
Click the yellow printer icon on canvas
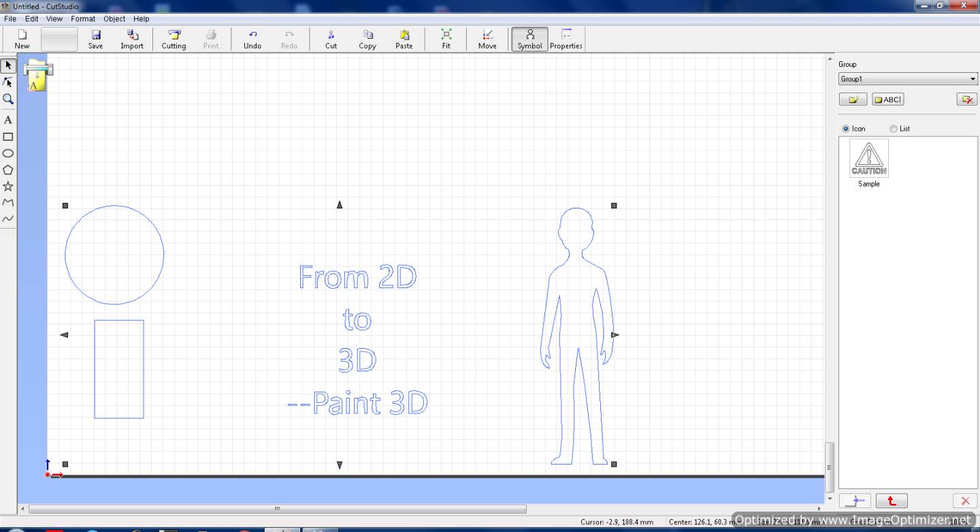(37, 75)
